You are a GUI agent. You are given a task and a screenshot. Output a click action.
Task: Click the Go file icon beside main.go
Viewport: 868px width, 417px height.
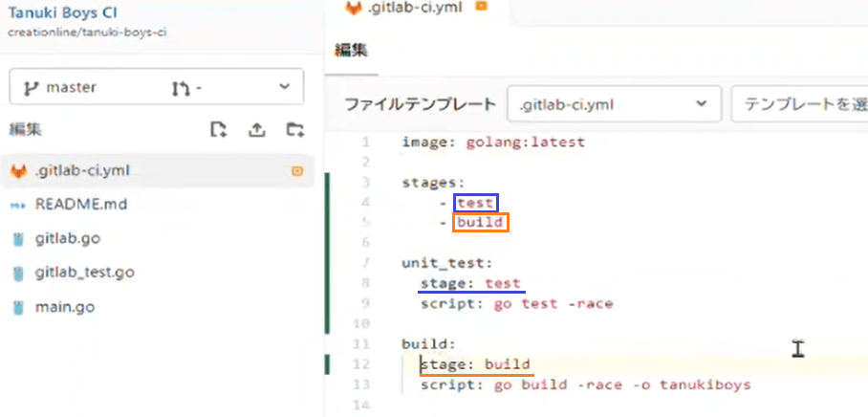click(19, 307)
